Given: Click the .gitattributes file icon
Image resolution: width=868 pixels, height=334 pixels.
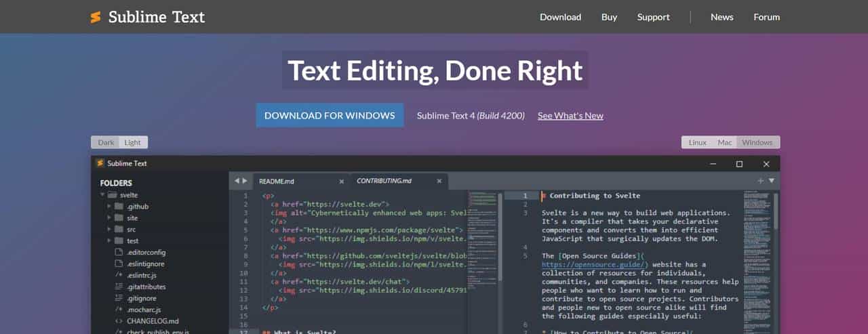Looking at the screenshot, I should click(119, 287).
